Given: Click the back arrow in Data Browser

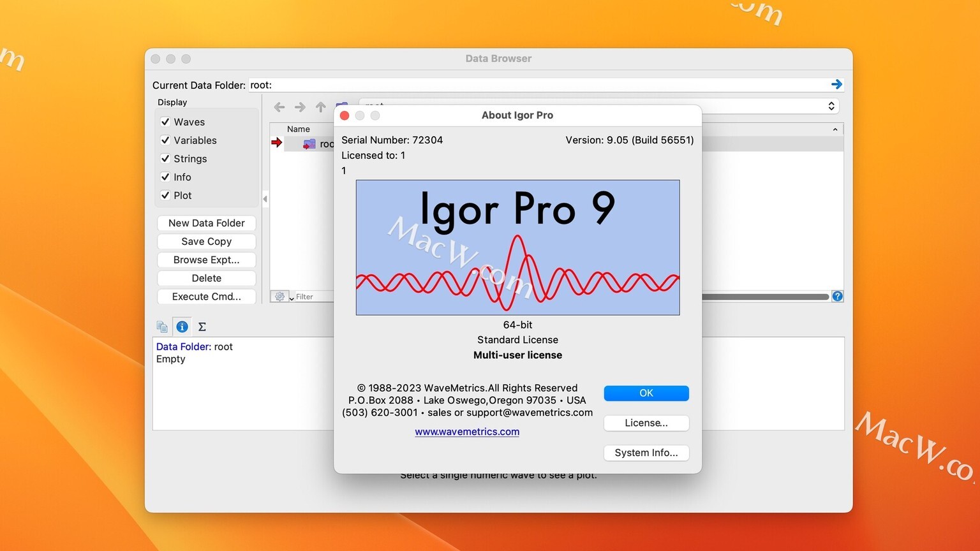Looking at the screenshot, I should 279,107.
